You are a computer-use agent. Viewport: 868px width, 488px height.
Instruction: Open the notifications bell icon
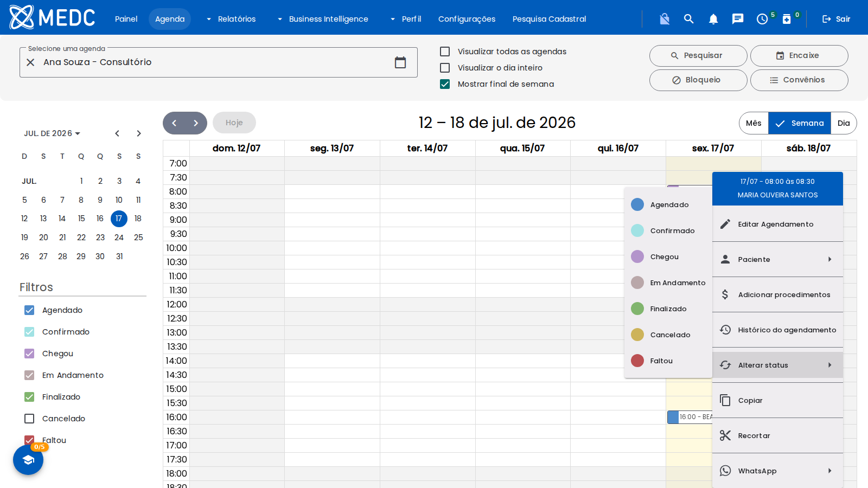[713, 19]
